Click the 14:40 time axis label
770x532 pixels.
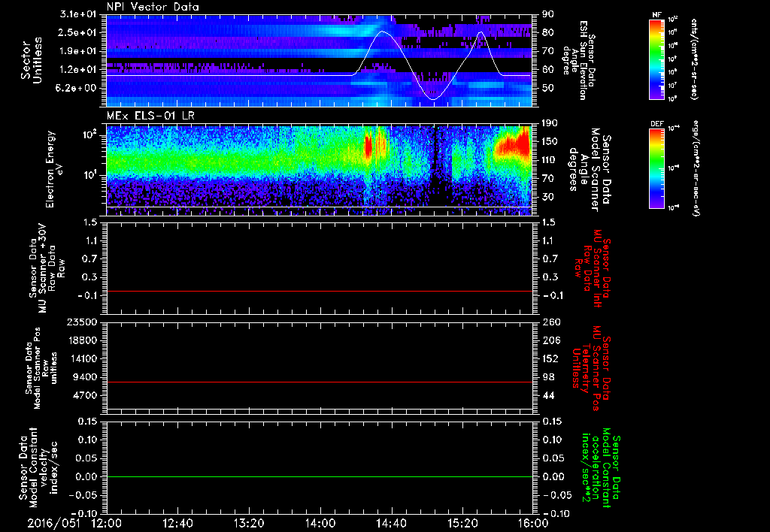(x=391, y=523)
